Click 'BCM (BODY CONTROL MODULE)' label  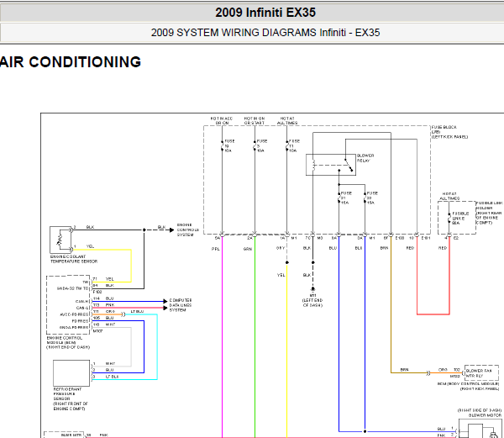[x=468, y=384]
